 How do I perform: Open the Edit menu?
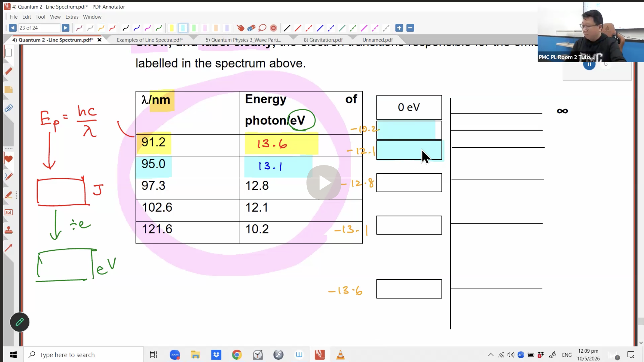26,17
